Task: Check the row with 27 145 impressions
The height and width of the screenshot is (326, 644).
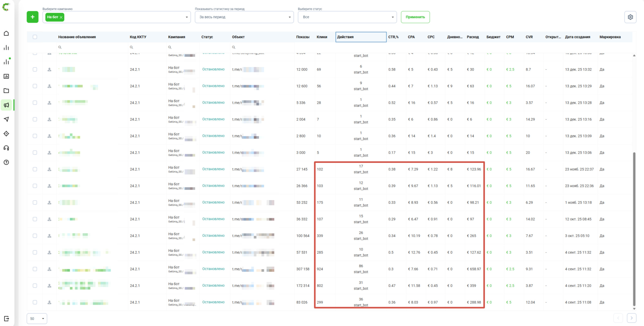Action: click(35, 169)
